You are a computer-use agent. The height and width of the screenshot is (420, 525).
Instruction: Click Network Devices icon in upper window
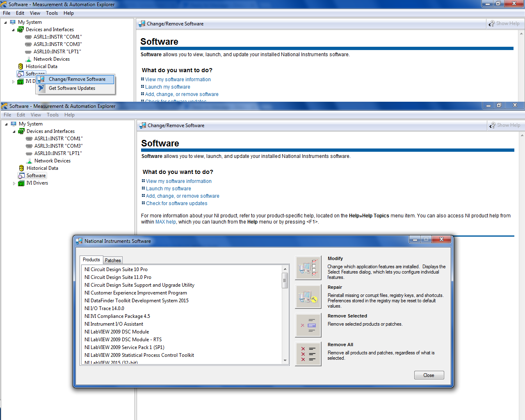(28, 59)
